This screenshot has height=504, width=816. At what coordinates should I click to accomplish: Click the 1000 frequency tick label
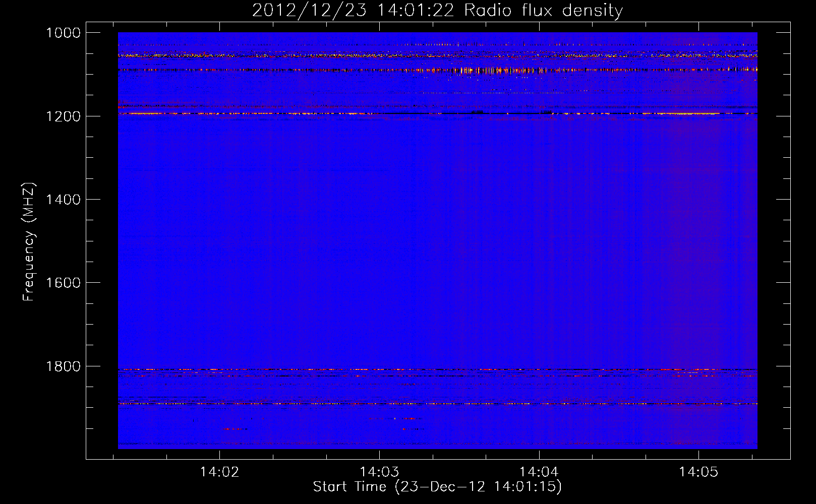[x=63, y=33]
